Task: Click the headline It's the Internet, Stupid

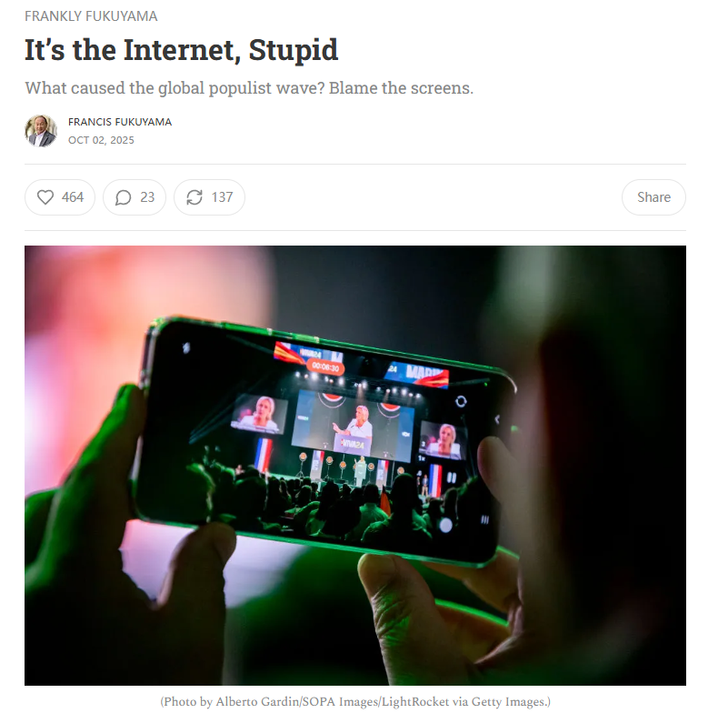Action: click(181, 50)
